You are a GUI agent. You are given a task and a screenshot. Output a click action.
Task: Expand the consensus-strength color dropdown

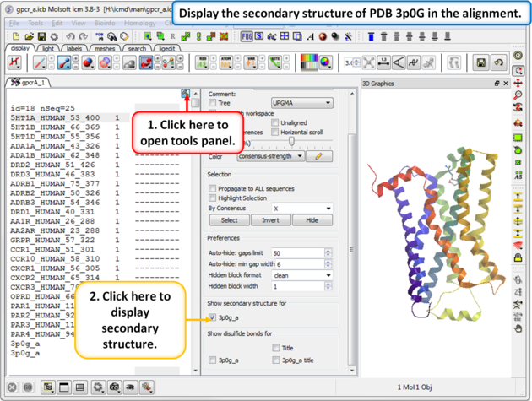270,156
